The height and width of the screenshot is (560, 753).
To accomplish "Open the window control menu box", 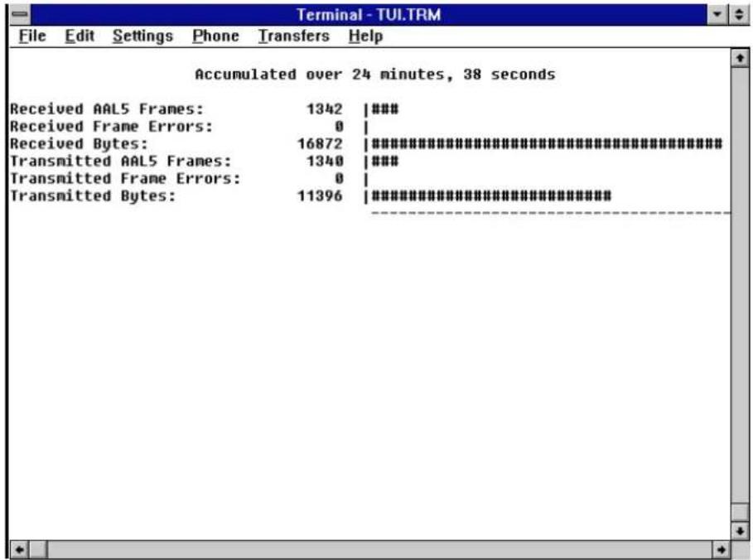I will [20, 14].
